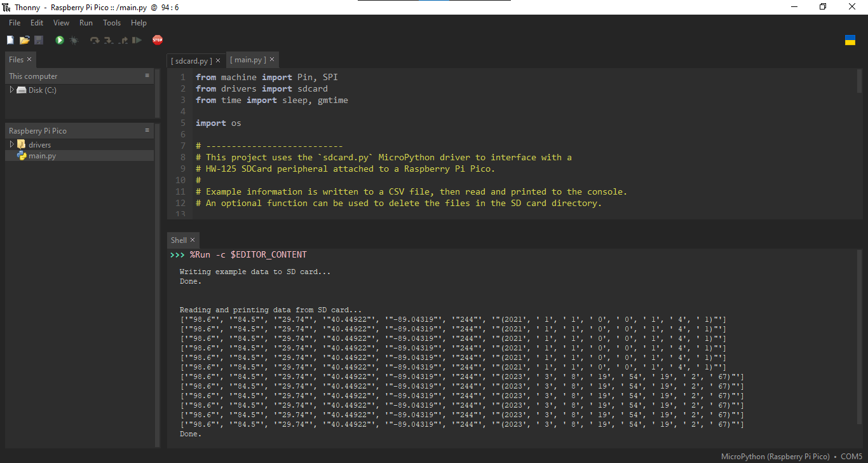
Task: Close the Shell panel
Action: pyautogui.click(x=193, y=240)
